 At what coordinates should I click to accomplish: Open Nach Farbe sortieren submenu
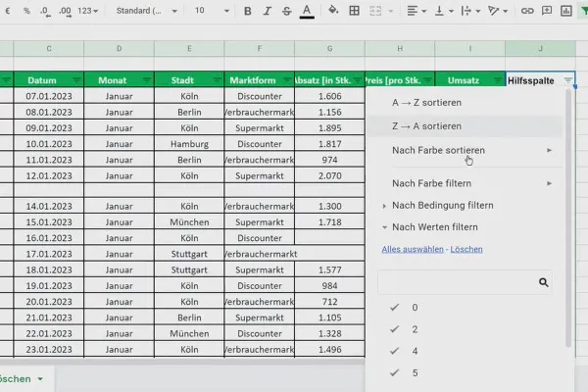[x=465, y=150]
